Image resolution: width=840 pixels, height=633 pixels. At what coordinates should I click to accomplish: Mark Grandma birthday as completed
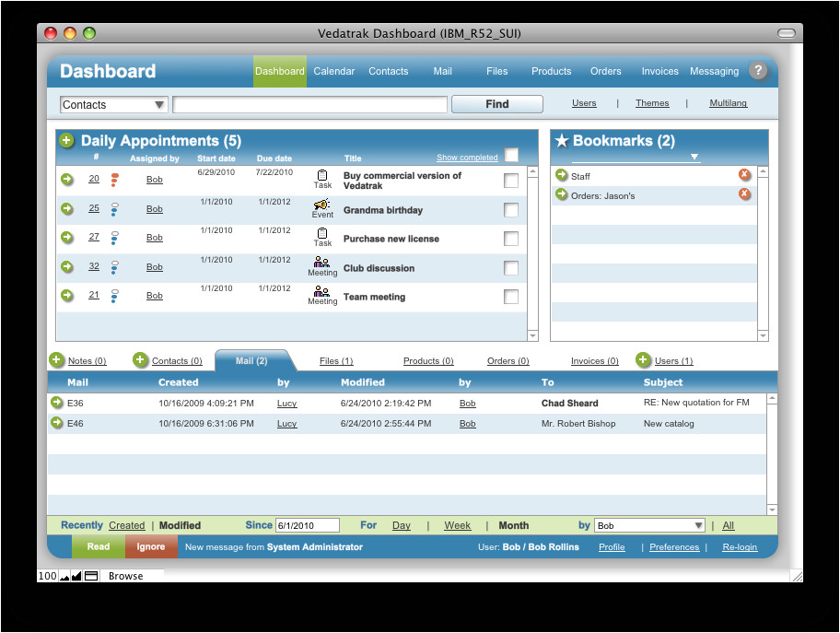(x=511, y=210)
